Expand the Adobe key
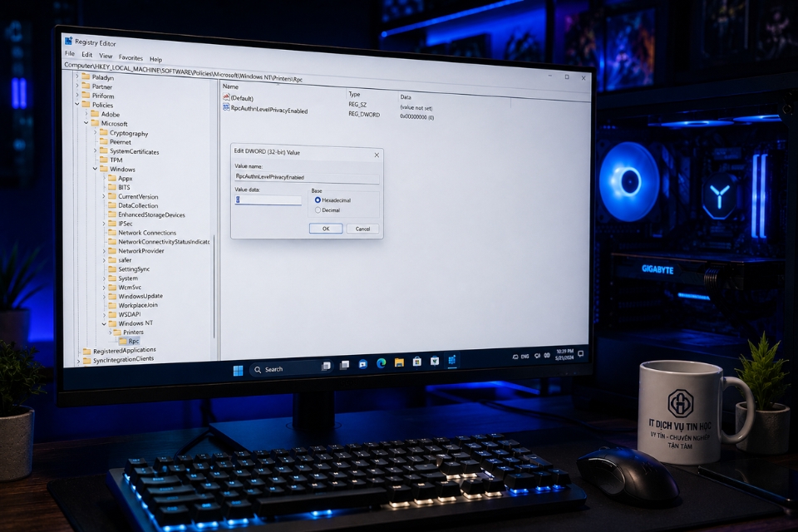798x532 pixels. click(86, 114)
